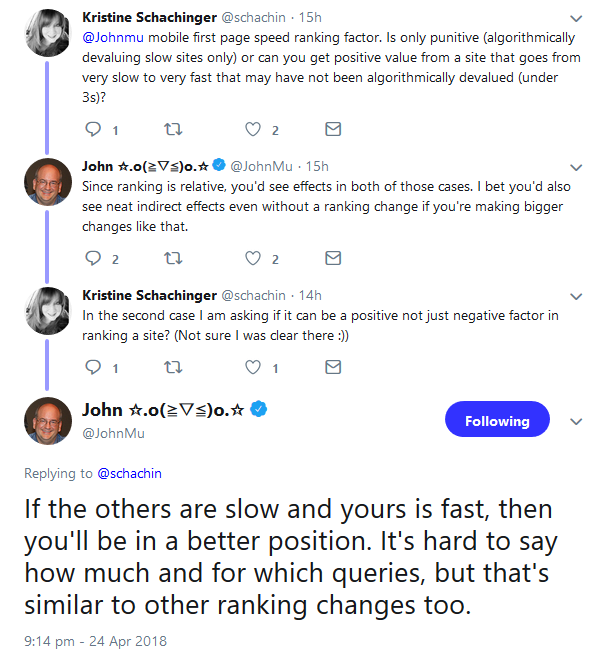Retweet Kristine's first tweet about page speed
Image resolution: width=616 pixels, height=655 pixels.
[174, 129]
